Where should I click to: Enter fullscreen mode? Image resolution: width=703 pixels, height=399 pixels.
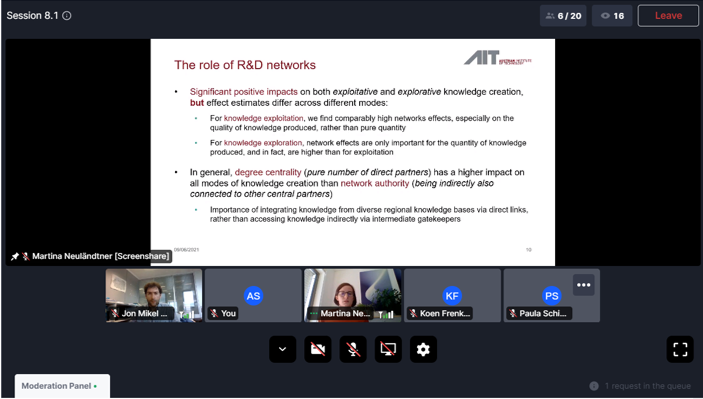coord(680,349)
